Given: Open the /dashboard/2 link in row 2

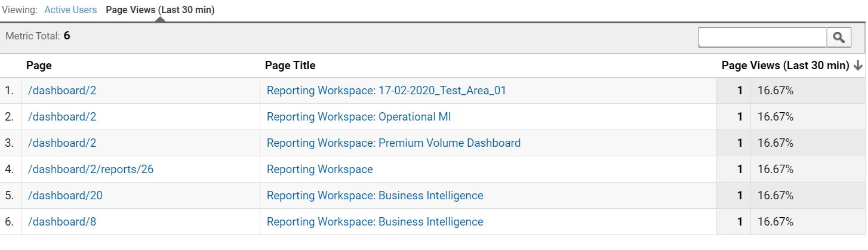Looking at the screenshot, I should [62, 117].
